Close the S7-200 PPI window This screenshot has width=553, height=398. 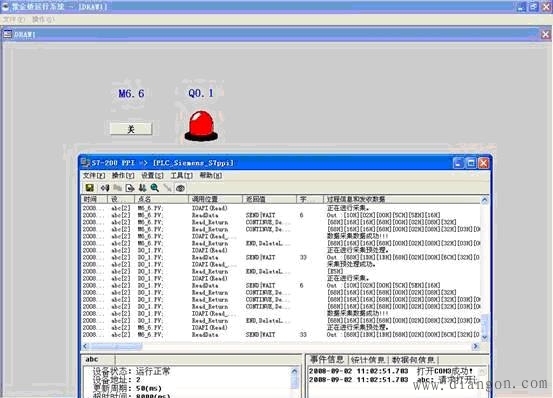click(484, 163)
